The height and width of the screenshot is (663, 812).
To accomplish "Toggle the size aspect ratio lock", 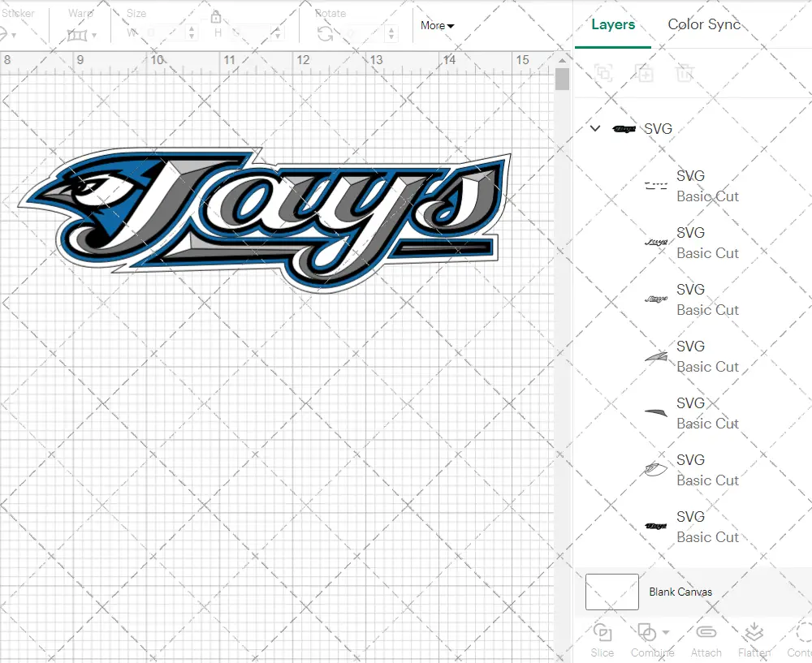I will (216, 18).
